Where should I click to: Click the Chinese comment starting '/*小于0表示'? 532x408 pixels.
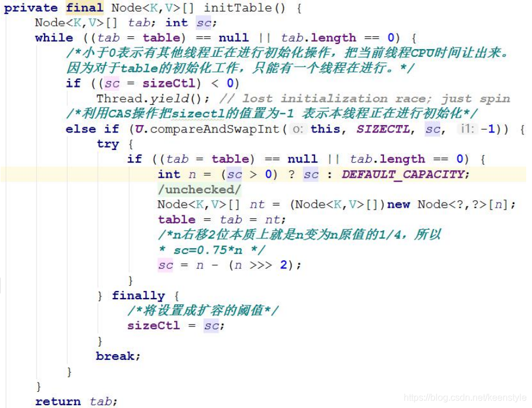[287, 53]
